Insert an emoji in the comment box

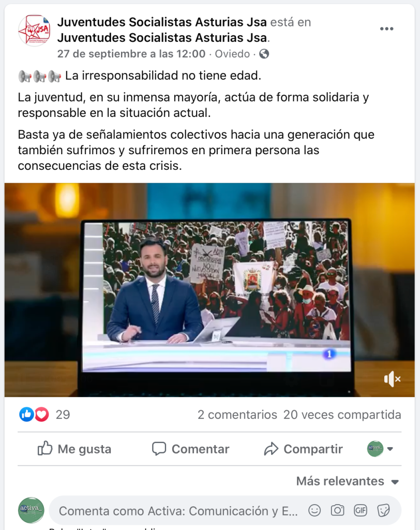point(314,510)
